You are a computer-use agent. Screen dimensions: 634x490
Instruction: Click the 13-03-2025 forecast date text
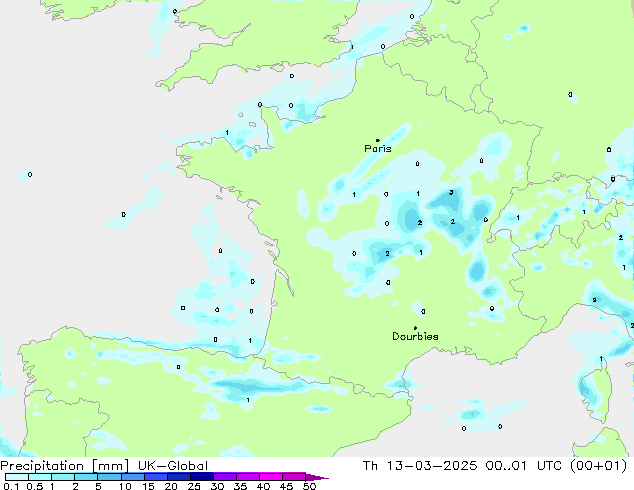click(432, 466)
